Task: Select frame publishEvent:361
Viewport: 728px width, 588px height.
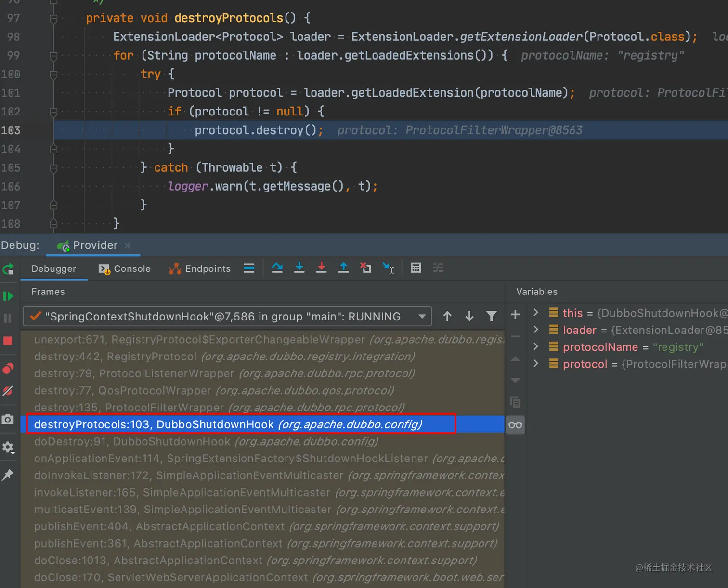Action: coord(262,543)
